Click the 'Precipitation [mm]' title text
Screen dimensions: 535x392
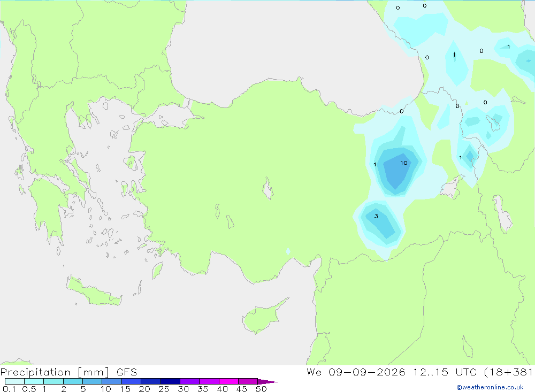pos(55,372)
